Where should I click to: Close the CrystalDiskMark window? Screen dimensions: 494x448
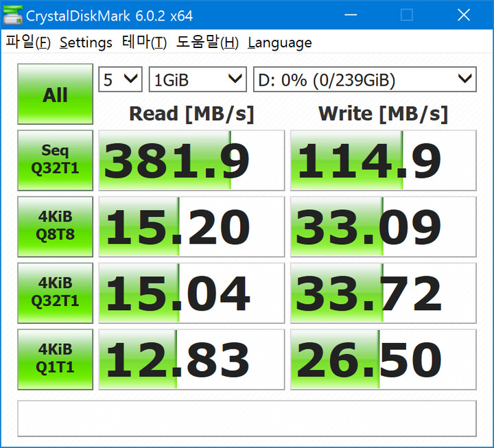click(x=464, y=15)
